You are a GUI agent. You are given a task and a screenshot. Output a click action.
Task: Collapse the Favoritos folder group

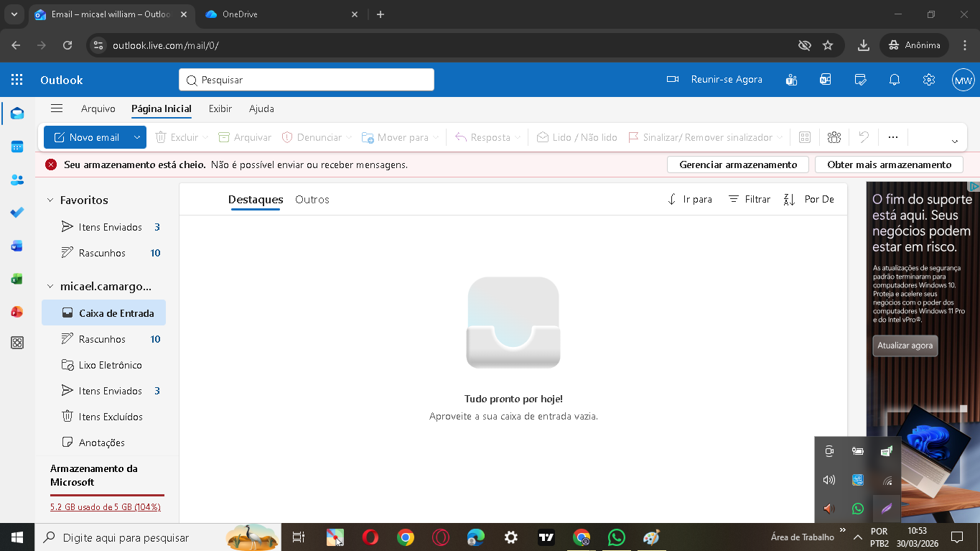(x=50, y=200)
